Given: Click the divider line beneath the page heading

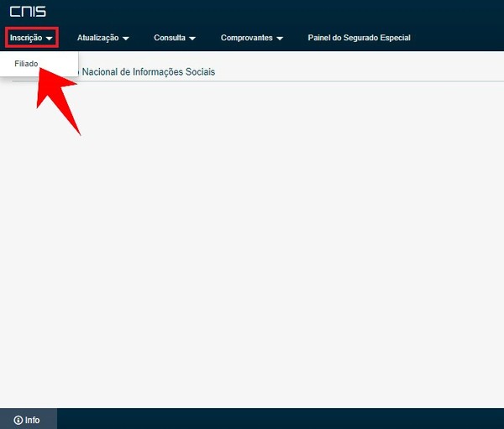Looking at the screenshot, I should [258, 81].
